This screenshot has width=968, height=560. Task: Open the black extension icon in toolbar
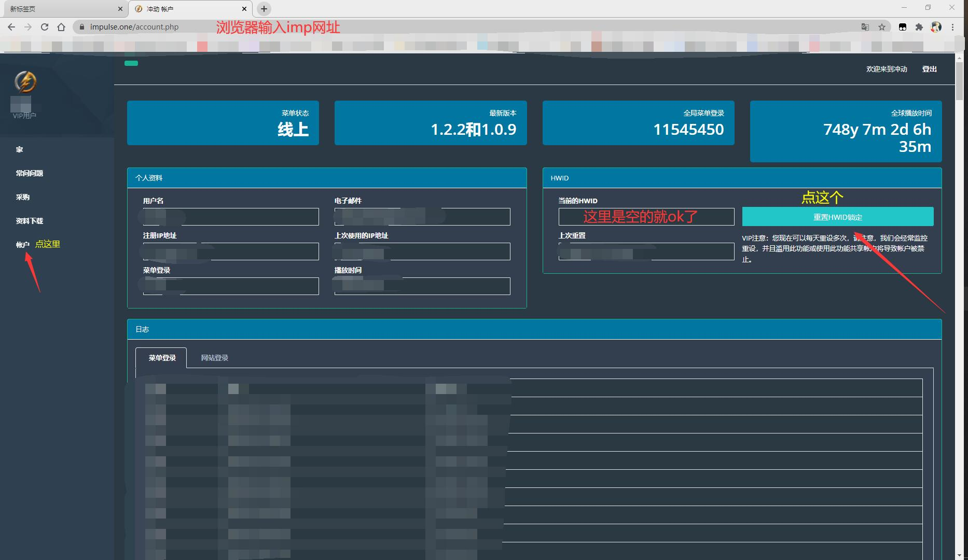pyautogui.click(x=903, y=27)
